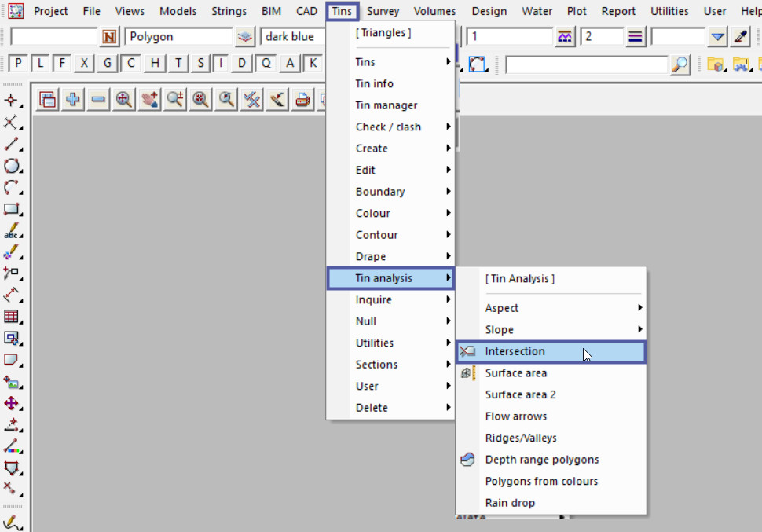Screen dimensions: 762x532
Task: Toggle the P snap button
Action: pos(17,64)
